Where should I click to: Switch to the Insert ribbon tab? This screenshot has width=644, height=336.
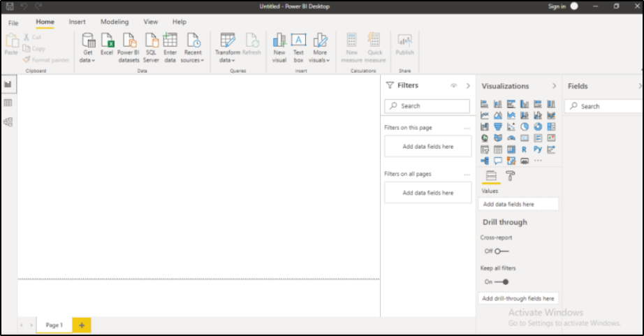pyautogui.click(x=78, y=22)
